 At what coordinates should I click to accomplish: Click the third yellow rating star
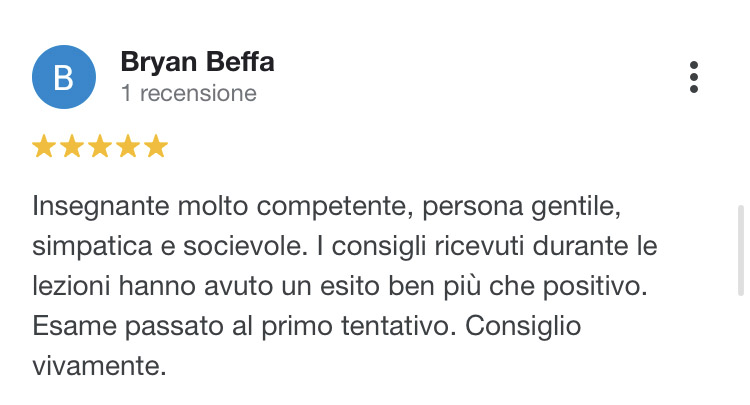coord(100,146)
